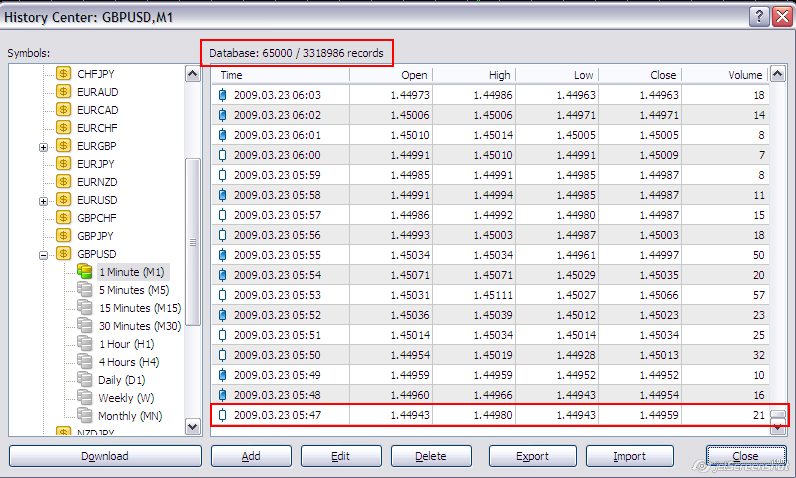Click the Time column header
This screenshot has height=478, width=796.
pyautogui.click(x=281, y=75)
